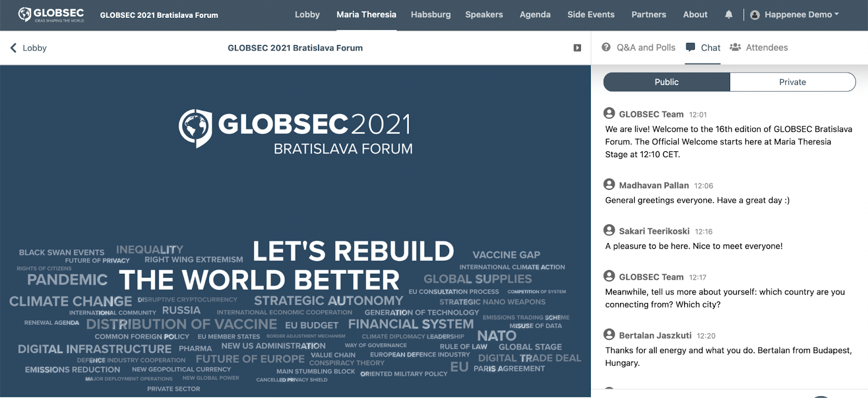The image size is (868, 398).
Task: Open the Partners page
Action: click(x=649, y=15)
